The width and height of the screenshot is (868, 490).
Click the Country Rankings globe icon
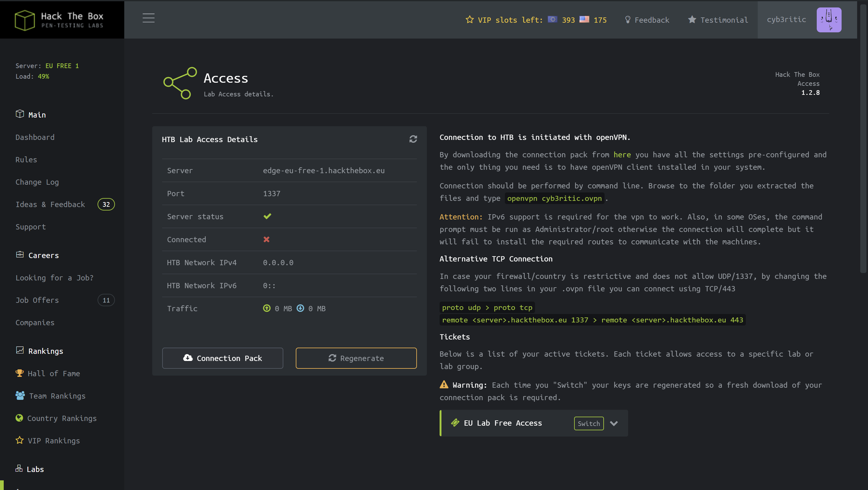click(x=20, y=418)
